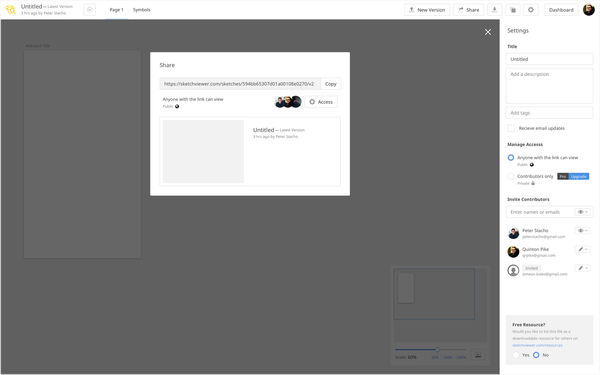Image resolution: width=600 pixels, height=375 pixels.
Task: Click the blue Upgrade badge
Action: click(579, 176)
